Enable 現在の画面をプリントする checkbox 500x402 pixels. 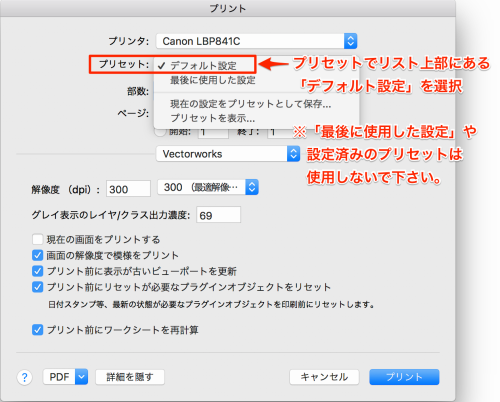tap(37, 239)
